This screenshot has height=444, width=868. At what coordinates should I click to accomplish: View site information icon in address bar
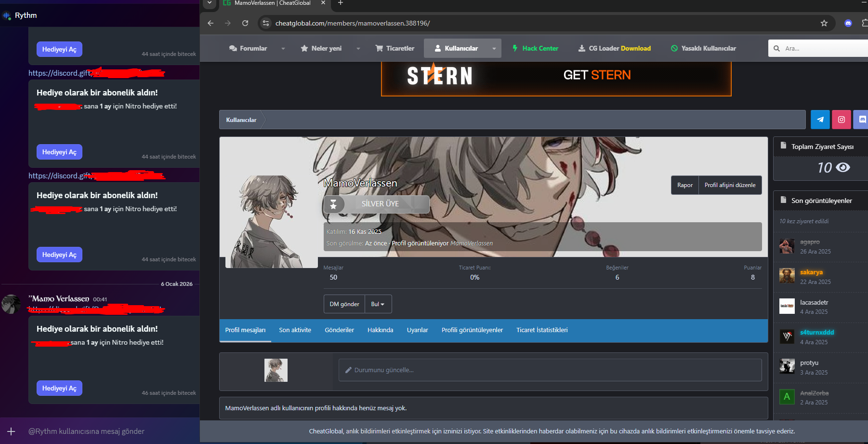pyautogui.click(x=265, y=23)
